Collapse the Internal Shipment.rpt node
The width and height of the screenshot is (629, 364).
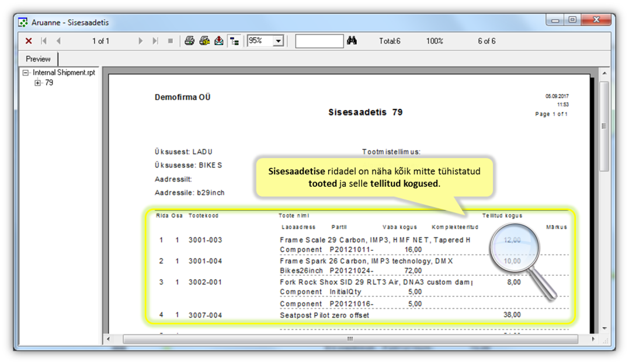26,72
